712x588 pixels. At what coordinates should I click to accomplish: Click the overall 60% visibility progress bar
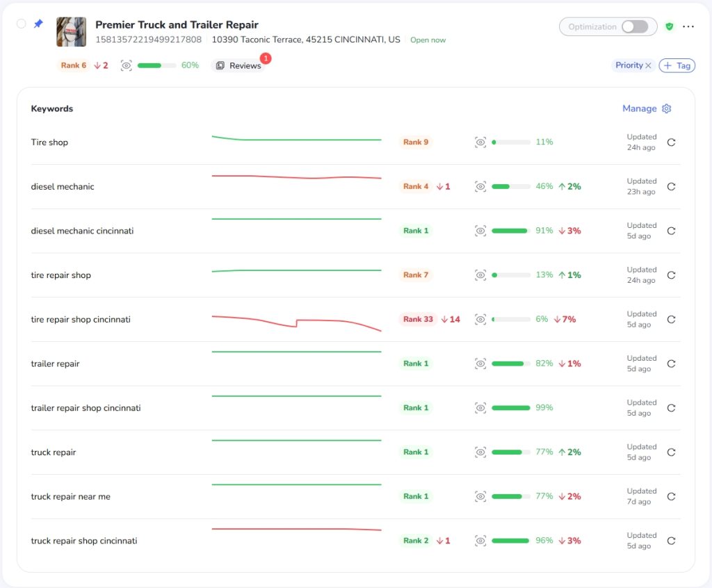156,65
